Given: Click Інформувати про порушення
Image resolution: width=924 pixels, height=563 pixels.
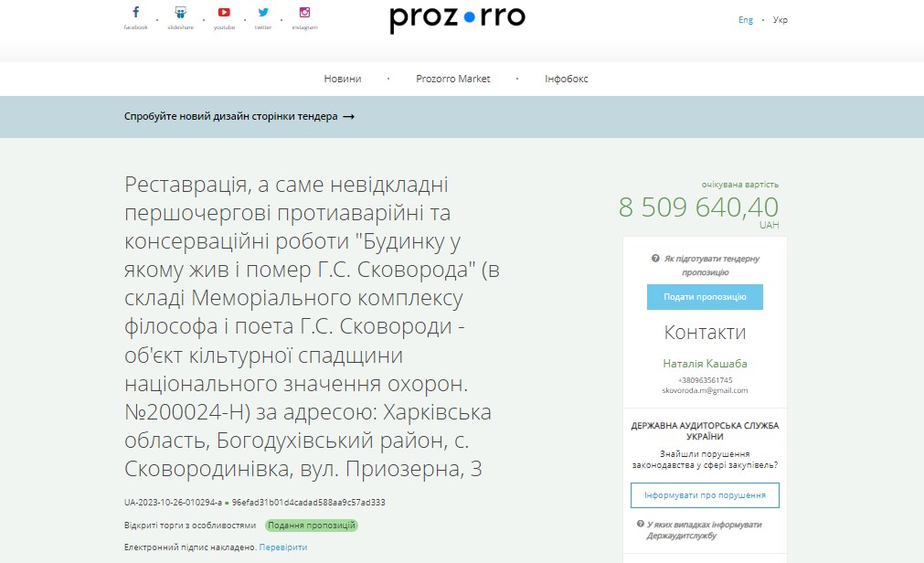Looking at the screenshot, I should (x=705, y=494).
